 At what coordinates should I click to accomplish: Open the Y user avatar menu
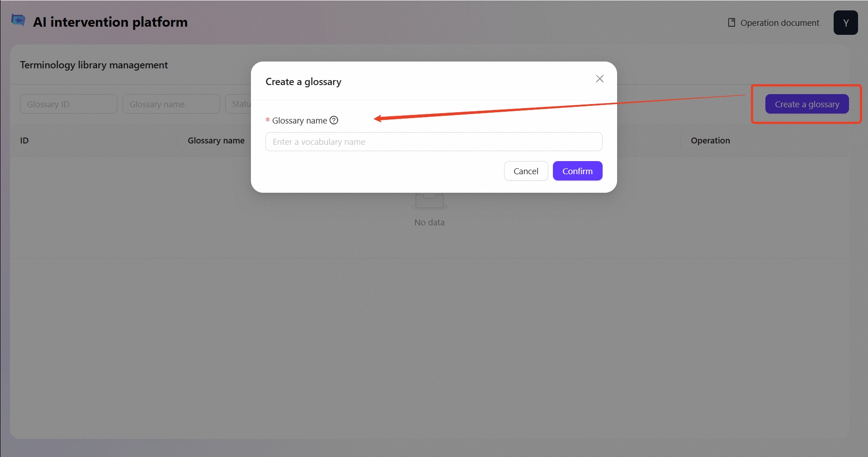(845, 23)
